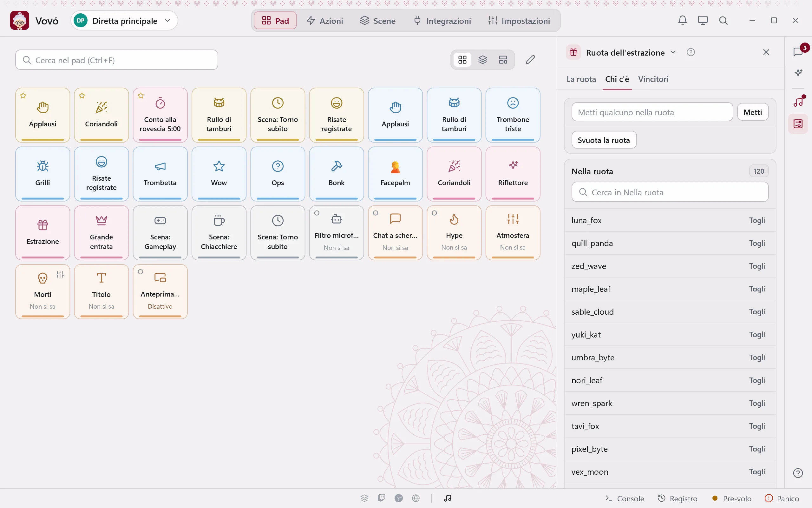Open the sparkle panel in right sidebar
812x508 pixels.
pyautogui.click(x=798, y=73)
